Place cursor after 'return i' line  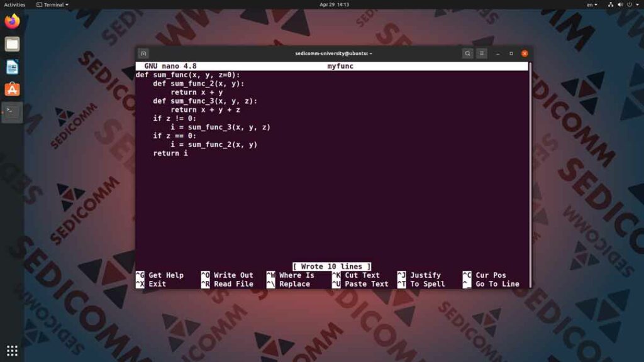click(189, 153)
